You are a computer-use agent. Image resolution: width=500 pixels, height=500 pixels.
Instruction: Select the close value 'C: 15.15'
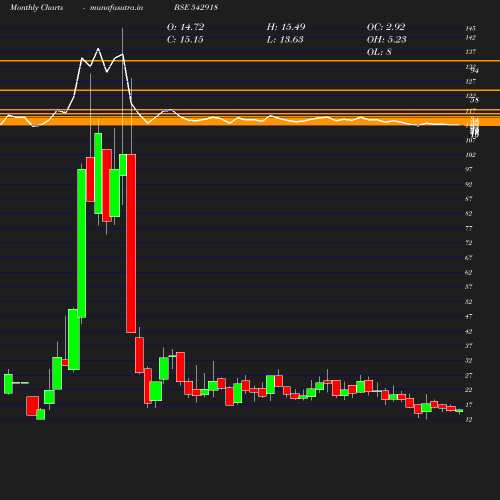coord(185,39)
